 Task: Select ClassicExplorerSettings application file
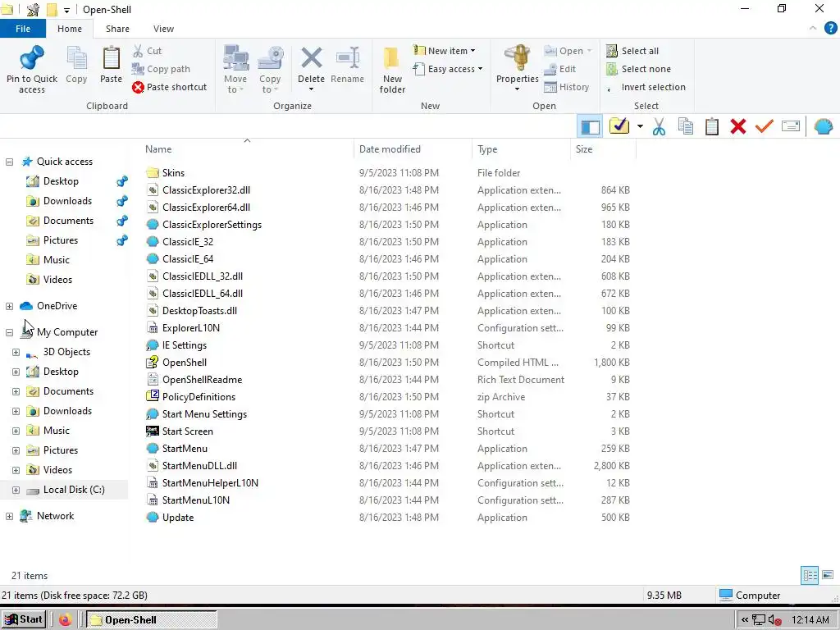[x=203, y=225]
